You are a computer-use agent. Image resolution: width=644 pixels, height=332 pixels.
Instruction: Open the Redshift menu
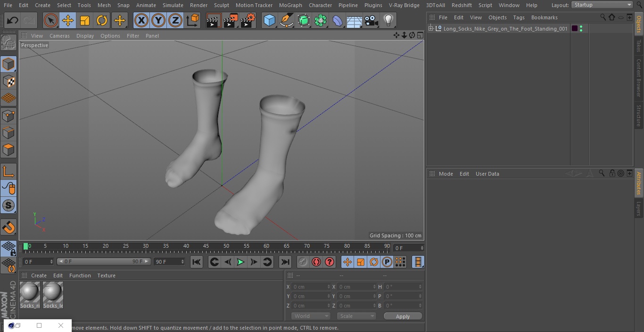pyautogui.click(x=462, y=5)
